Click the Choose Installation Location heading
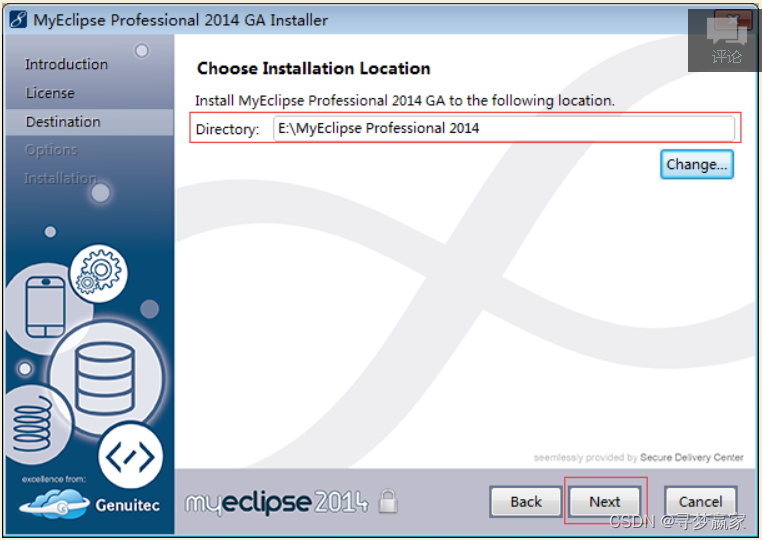This screenshot has height=540, width=762. click(313, 69)
